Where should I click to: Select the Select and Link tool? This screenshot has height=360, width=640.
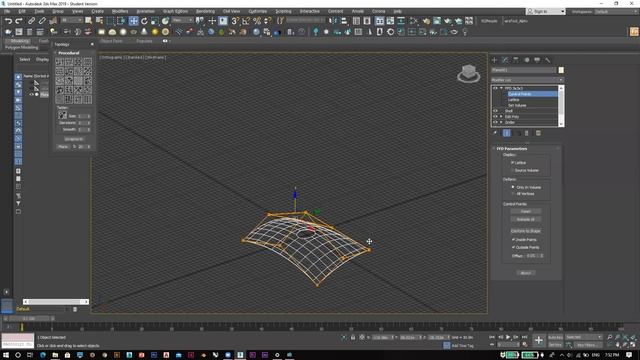tap(31, 21)
